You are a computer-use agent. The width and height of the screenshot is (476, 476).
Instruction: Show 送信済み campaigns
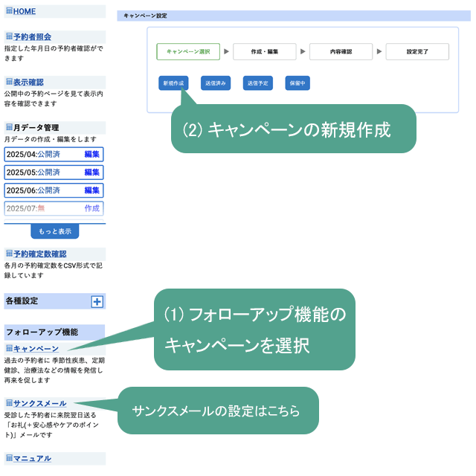click(x=216, y=83)
